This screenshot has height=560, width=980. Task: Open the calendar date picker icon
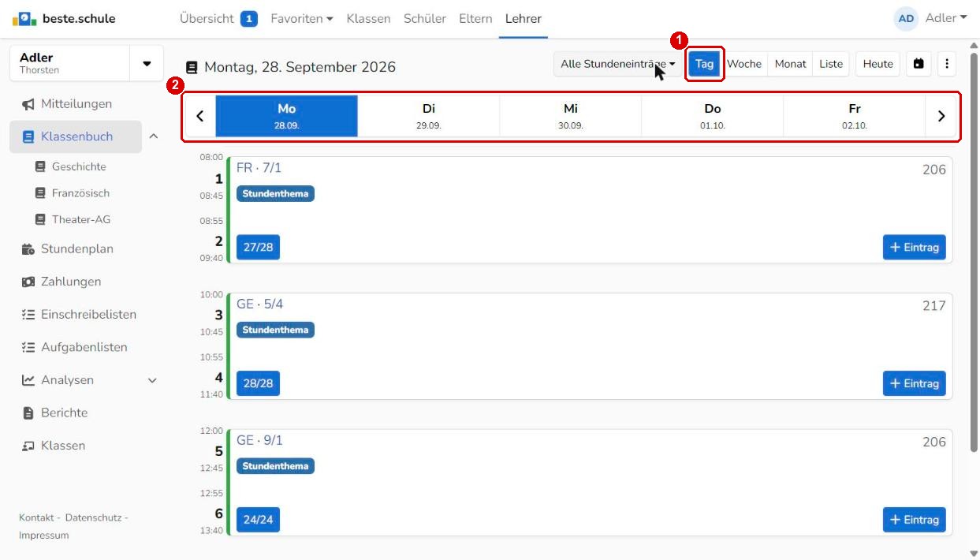click(919, 64)
